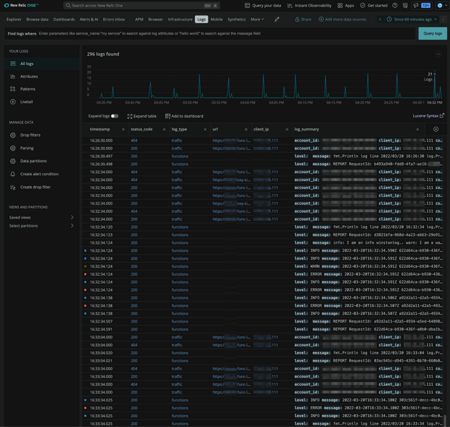This screenshot has width=450, height=427.
Task: Open Dashboards in top navigation
Action: [64, 19]
